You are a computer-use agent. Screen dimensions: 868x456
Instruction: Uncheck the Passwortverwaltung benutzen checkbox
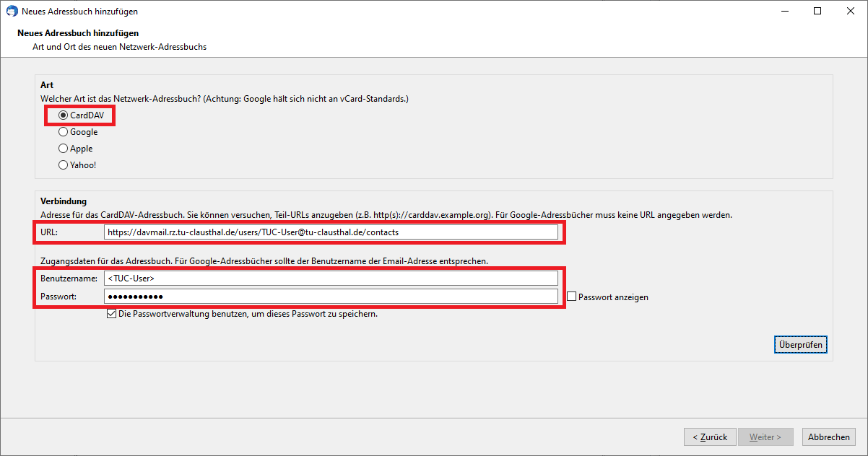pos(111,314)
